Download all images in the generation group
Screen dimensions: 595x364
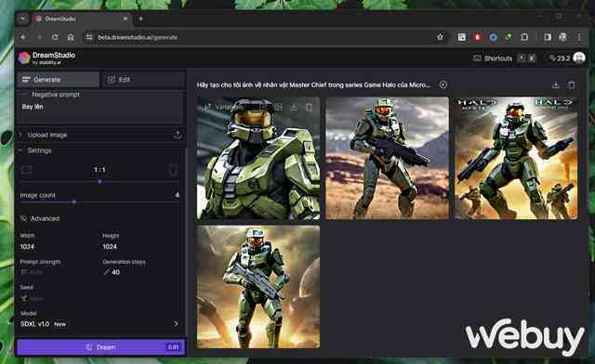(x=556, y=84)
